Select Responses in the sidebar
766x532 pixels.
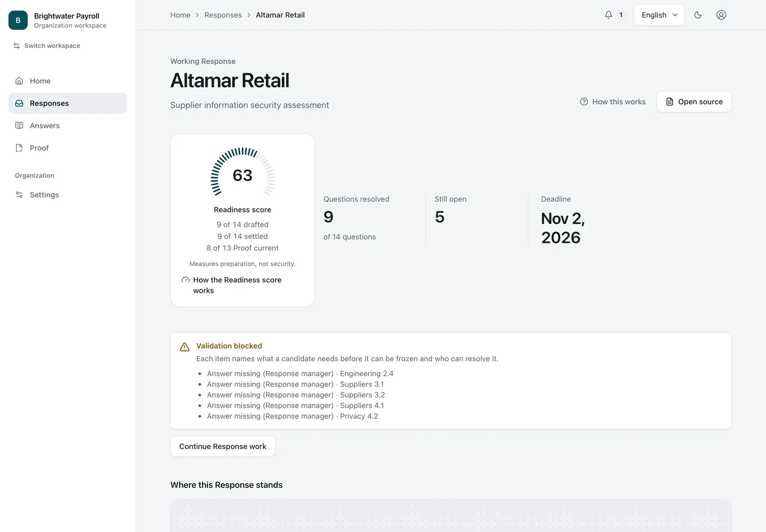click(68, 103)
